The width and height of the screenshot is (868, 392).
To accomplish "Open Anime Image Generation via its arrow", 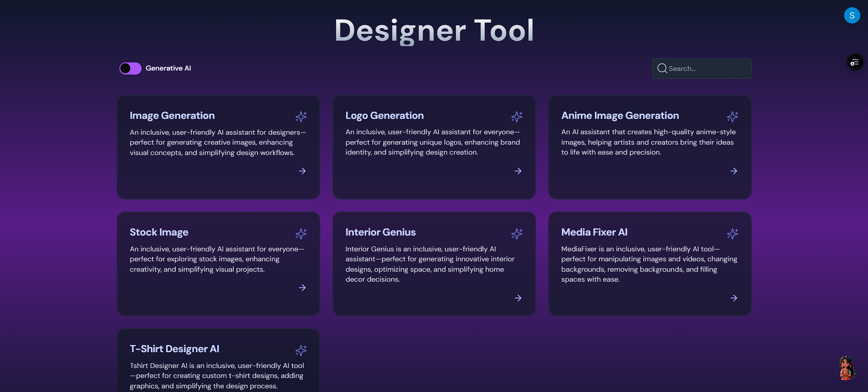I will click(x=734, y=171).
